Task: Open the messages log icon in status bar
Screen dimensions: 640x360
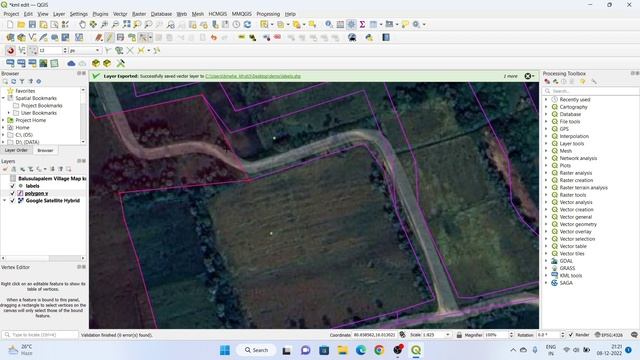Action: coord(634,335)
